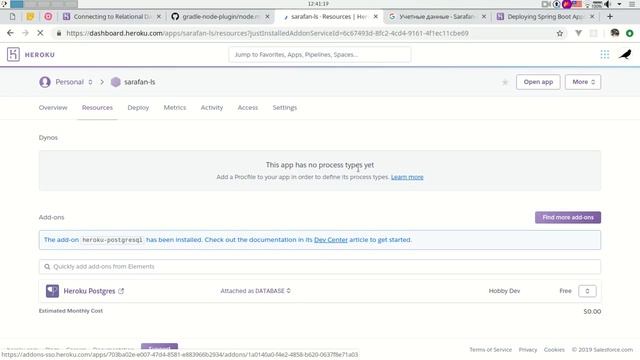Click the Hobby Dev plan text
Screen dimensions: 640x360
click(x=504, y=291)
